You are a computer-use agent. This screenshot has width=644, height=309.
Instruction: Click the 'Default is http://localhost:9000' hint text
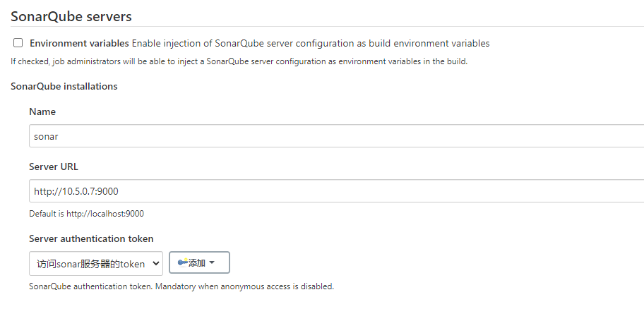point(86,213)
